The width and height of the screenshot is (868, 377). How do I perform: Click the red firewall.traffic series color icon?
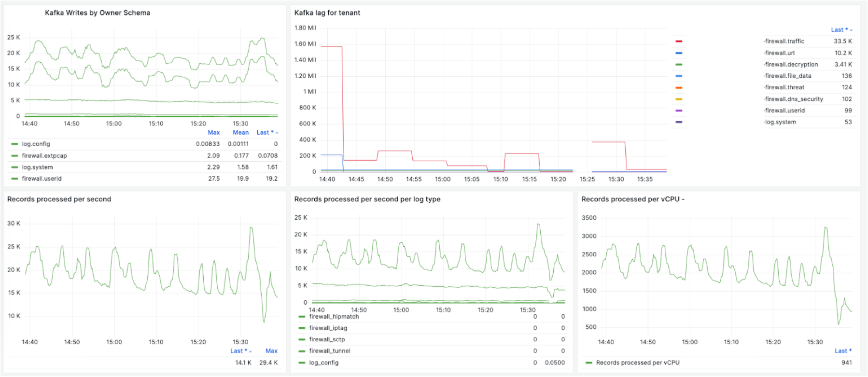point(679,42)
